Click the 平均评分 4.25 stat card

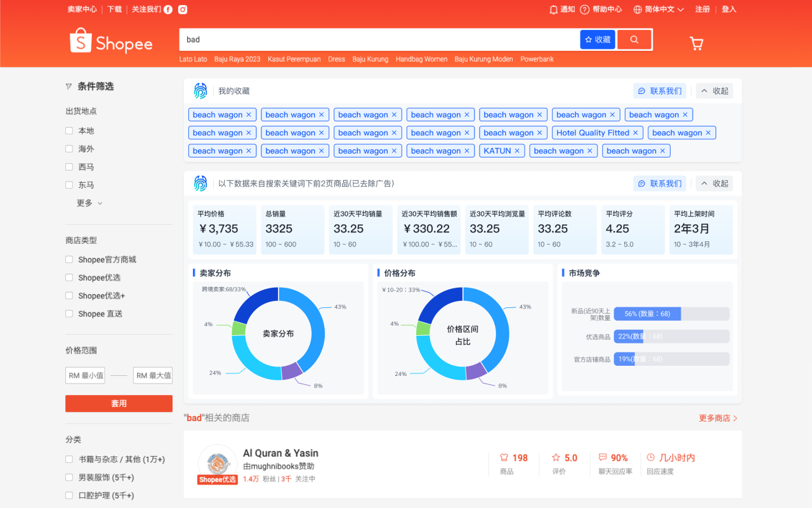coord(632,230)
